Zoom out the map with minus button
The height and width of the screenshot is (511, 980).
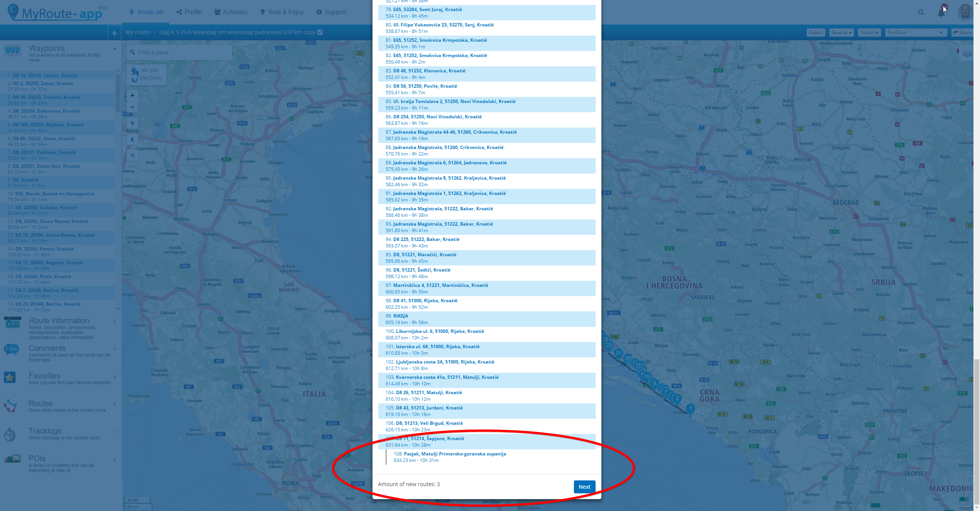(132, 107)
